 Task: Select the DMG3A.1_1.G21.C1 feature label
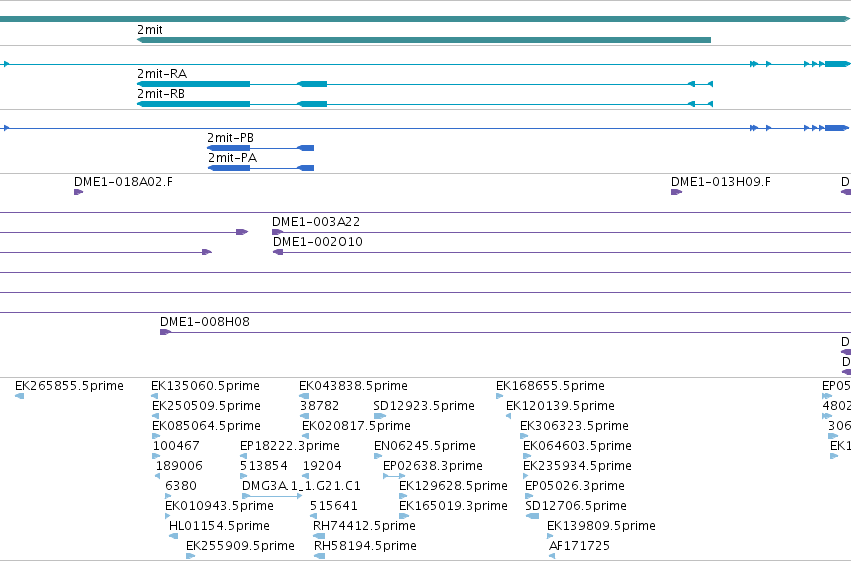pyautogui.click(x=301, y=486)
